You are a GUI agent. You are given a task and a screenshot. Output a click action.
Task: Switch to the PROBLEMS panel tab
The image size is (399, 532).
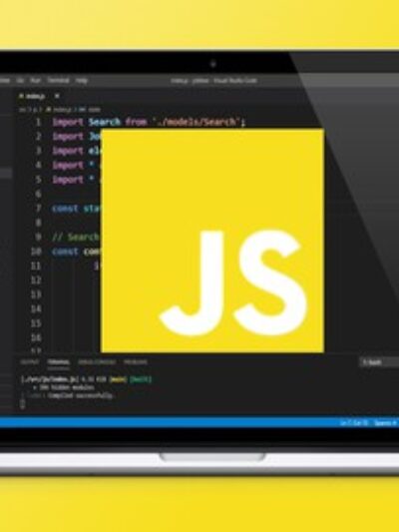click(x=136, y=362)
